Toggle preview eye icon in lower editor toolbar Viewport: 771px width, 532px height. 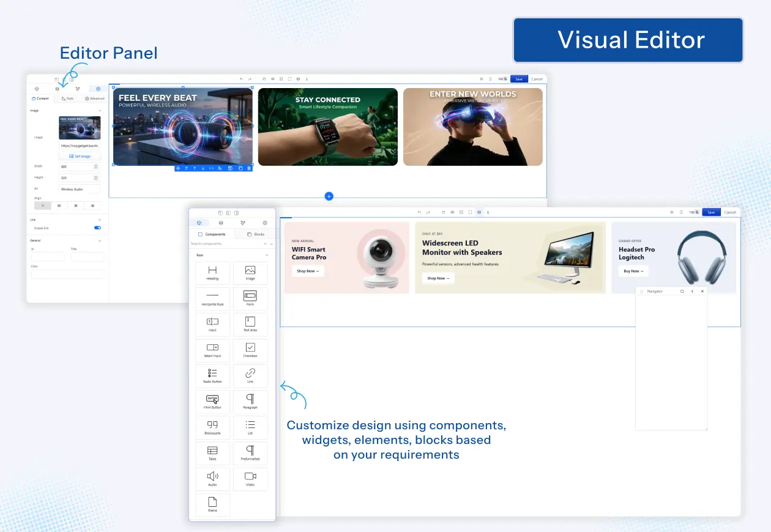coord(452,212)
